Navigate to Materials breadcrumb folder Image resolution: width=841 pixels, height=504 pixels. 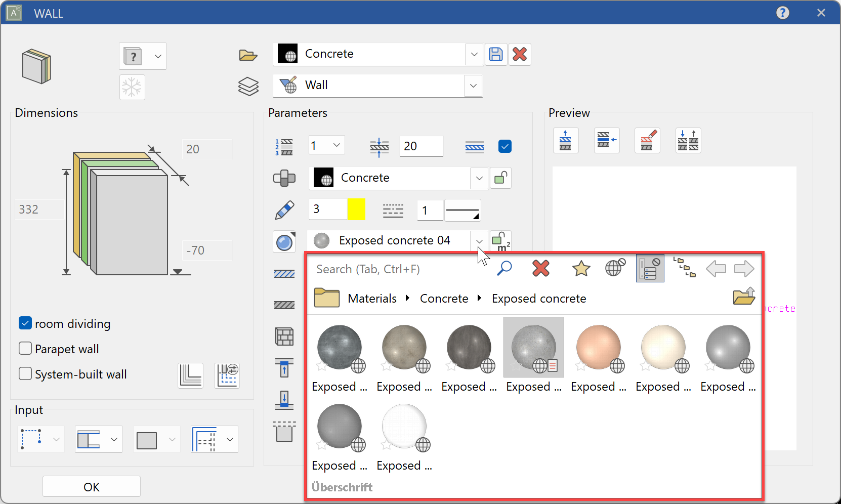coord(372,299)
